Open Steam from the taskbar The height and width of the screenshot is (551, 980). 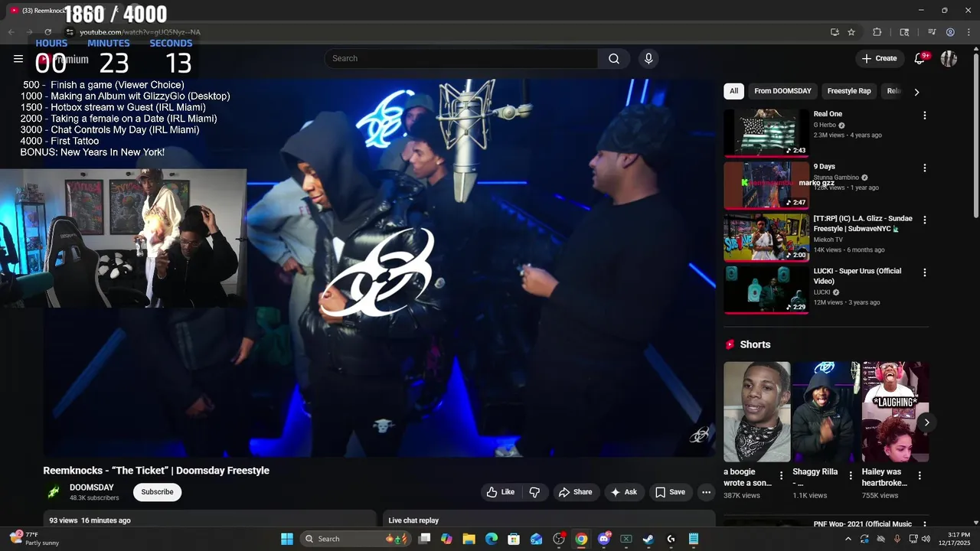648,539
